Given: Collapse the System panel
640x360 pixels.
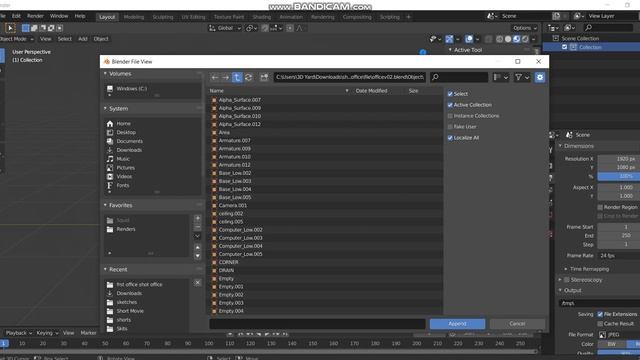Looking at the screenshot, I should point(105,109).
